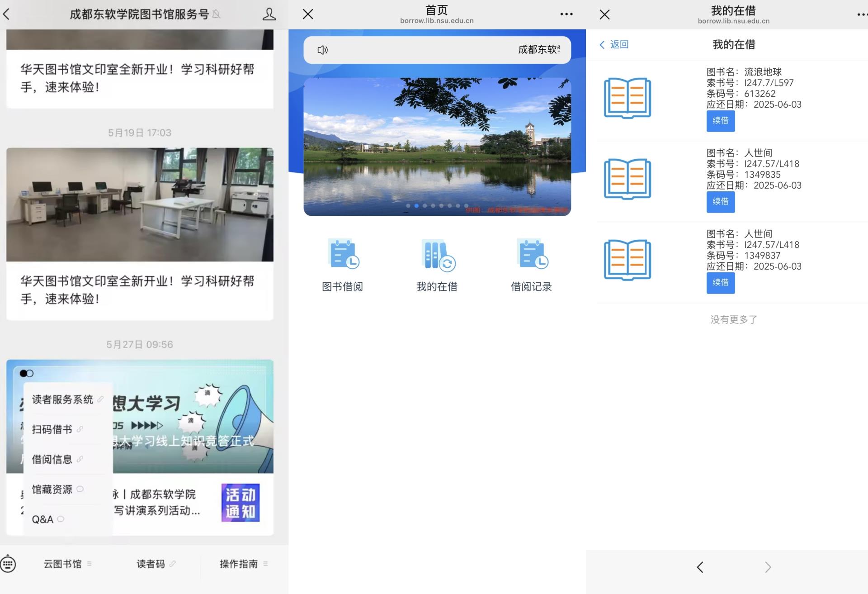Open the 我的在借 current loans icon
Screen dimensions: 868x594
coord(437,255)
